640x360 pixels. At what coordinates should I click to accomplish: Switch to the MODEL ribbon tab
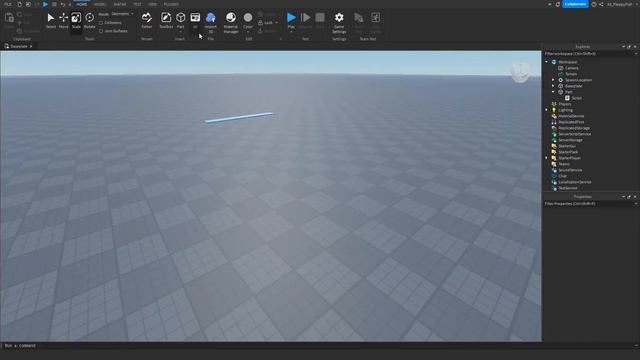click(100, 4)
